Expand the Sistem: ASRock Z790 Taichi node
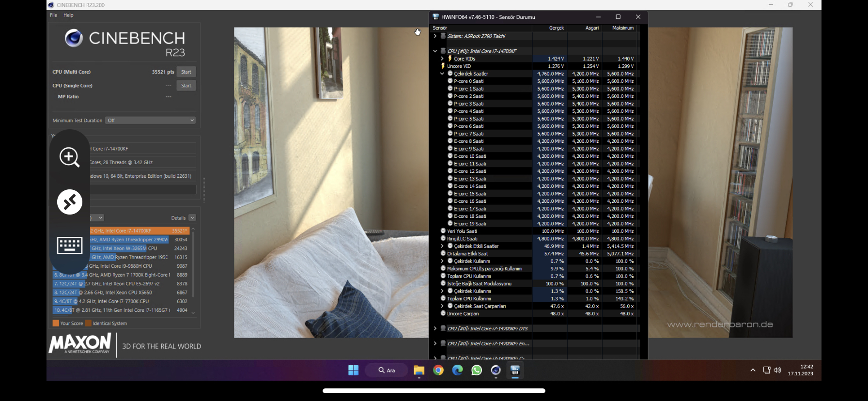The width and height of the screenshot is (868, 401). (x=435, y=36)
